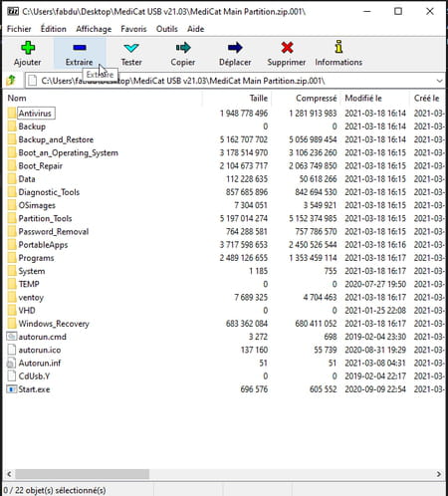The image size is (448, 496).
Task: Click the Supprimer red X icon
Action: click(x=287, y=48)
